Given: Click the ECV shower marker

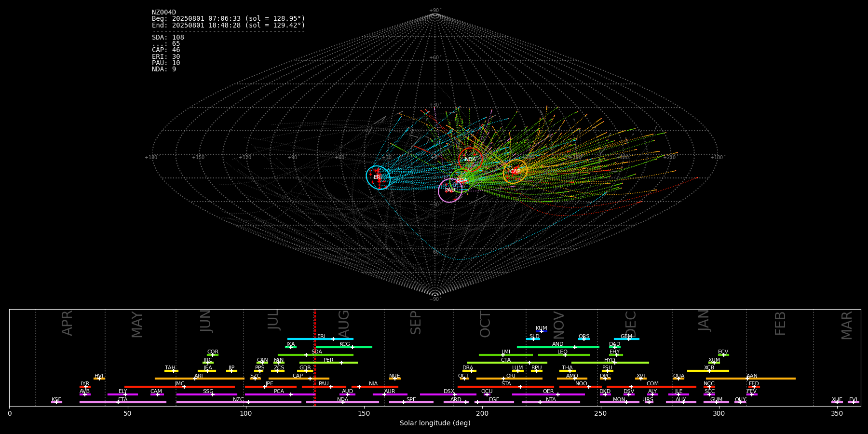Looking at the screenshot, I should point(723,355).
